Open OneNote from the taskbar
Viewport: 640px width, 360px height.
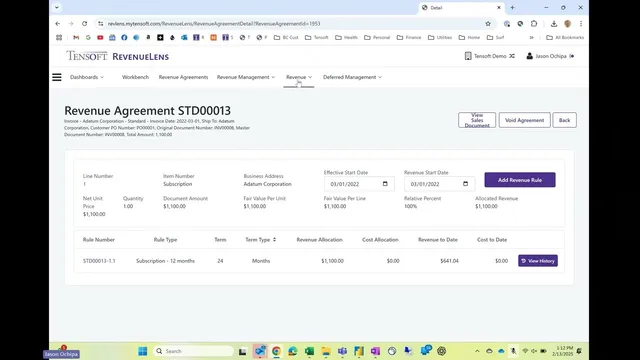point(375,351)
